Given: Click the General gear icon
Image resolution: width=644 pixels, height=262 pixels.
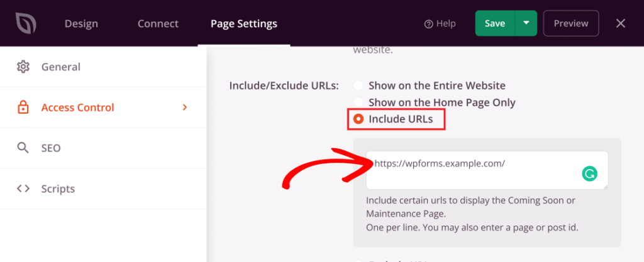Looking at the screenshot, I should pos(23,67).
